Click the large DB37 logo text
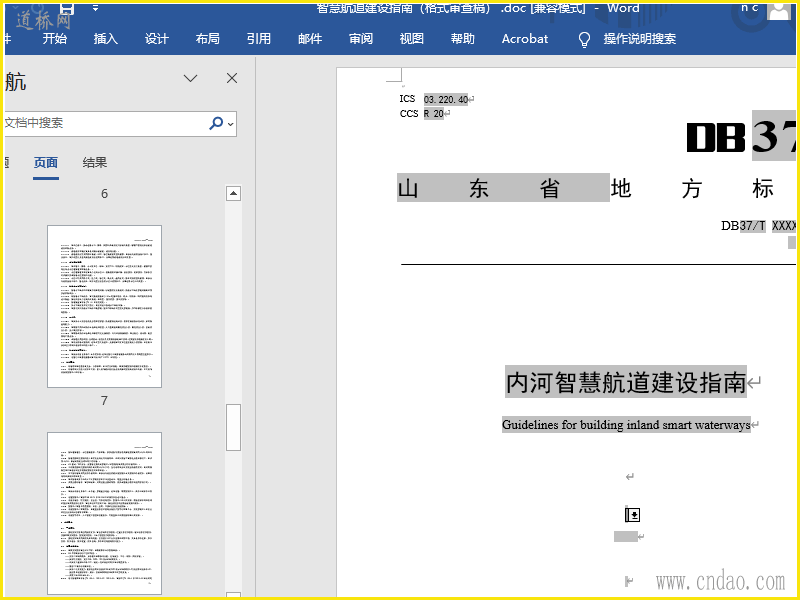The height and width of the screenshot is (600, 800). coord(741,137)
